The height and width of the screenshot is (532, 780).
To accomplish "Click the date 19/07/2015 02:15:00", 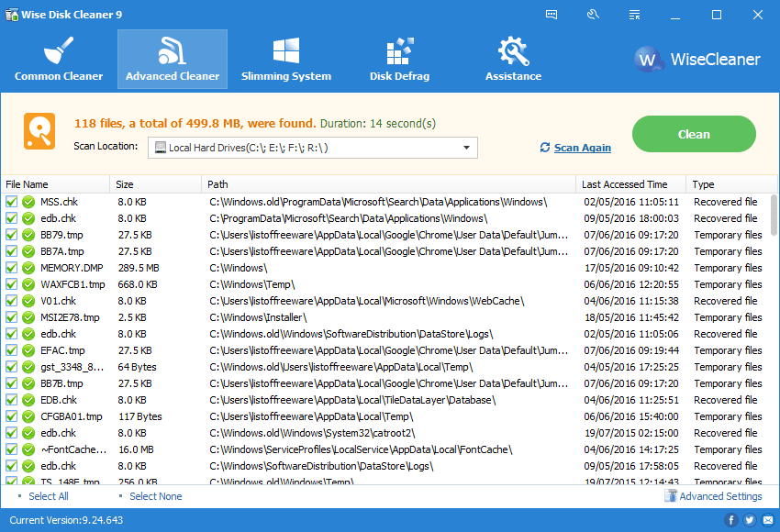I will [631, 433].
